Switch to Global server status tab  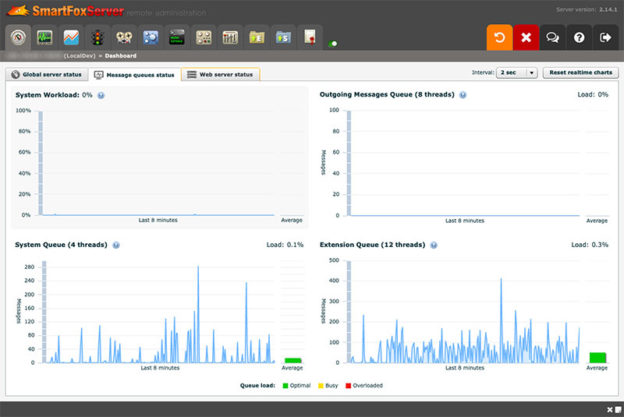coord(47,74)
